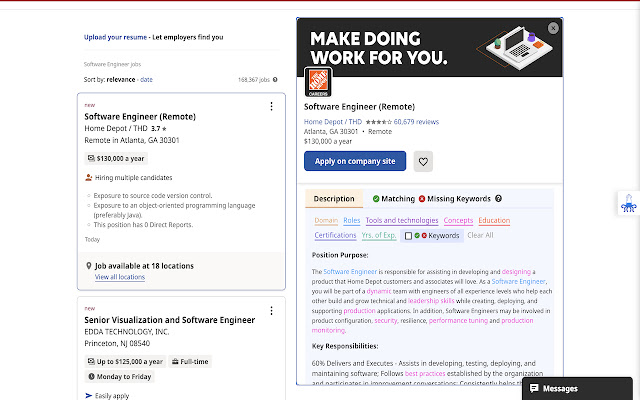Click the hiring multiple candidates icon
Image resolution: width=640 pixels, height=400 pixels.
pyautogui.click(x=89, y=178)
